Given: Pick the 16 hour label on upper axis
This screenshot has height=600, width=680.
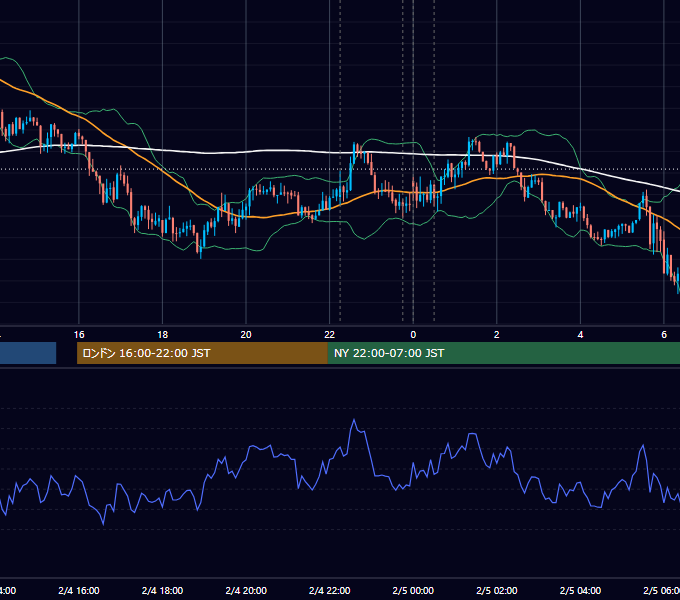Looking at the screenshot, I should [79, 335].
